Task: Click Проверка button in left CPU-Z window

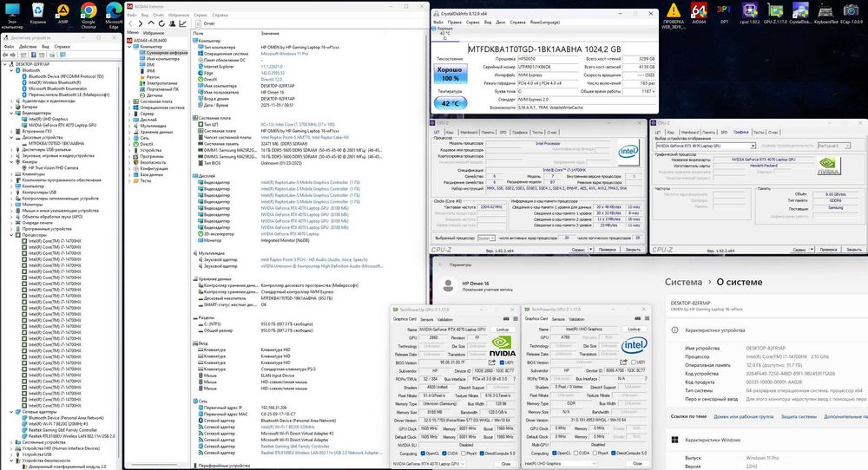Action: point(608,250)
